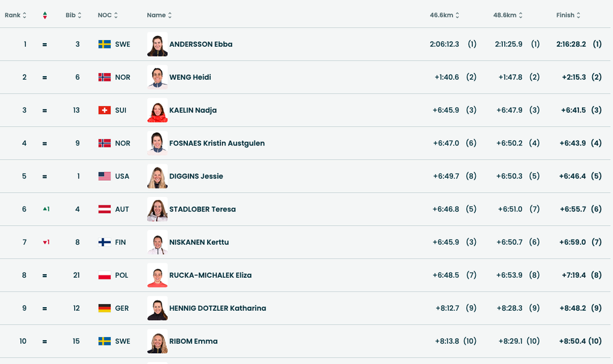Image resolution: width=613 pixels, height=364 pixels.
Task: Sort by Finish time column
Action: 568,16
